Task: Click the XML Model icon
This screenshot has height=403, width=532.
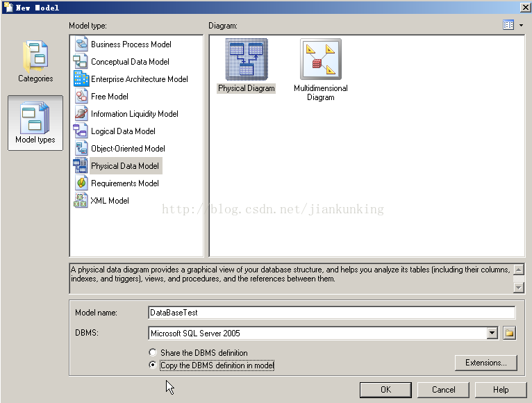Action: tap(81, 200)
